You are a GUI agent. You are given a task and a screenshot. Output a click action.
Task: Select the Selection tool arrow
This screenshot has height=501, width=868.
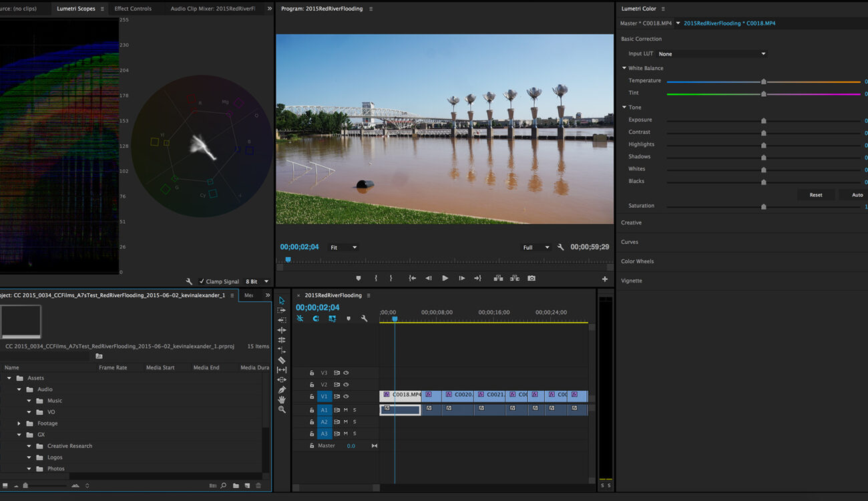pyautogui.click(x=282, y=301)
